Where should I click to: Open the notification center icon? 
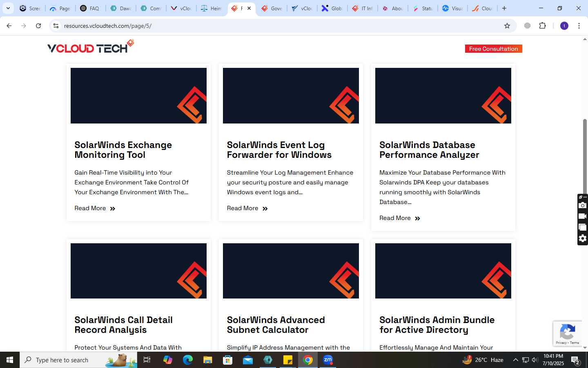575,360
